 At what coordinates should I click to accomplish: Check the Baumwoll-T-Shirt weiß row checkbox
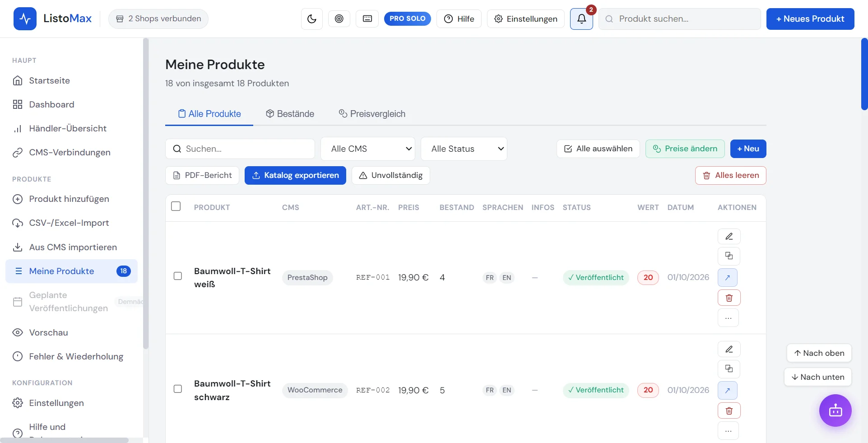point(178,276)
